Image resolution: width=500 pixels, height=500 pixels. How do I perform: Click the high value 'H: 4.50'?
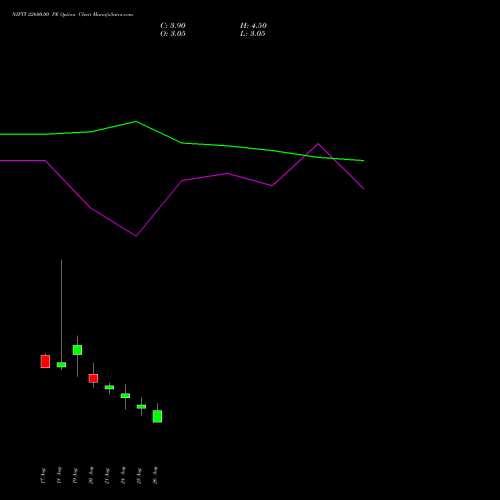(253, 26)
